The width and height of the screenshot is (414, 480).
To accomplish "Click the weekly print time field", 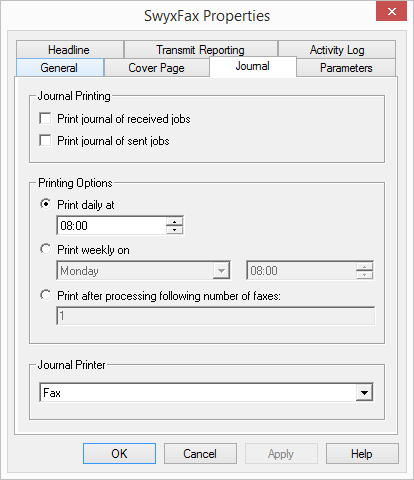I will (301, 271).
